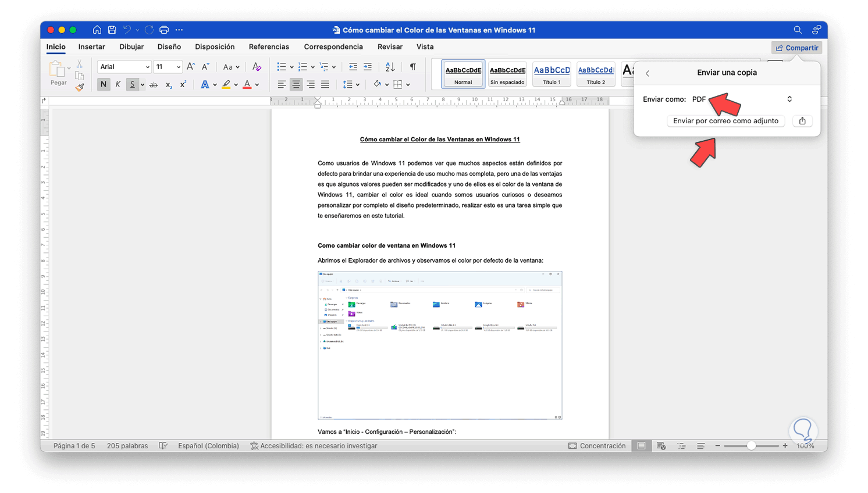
Task: Open the Diseño tab
Action: [169, 47]
